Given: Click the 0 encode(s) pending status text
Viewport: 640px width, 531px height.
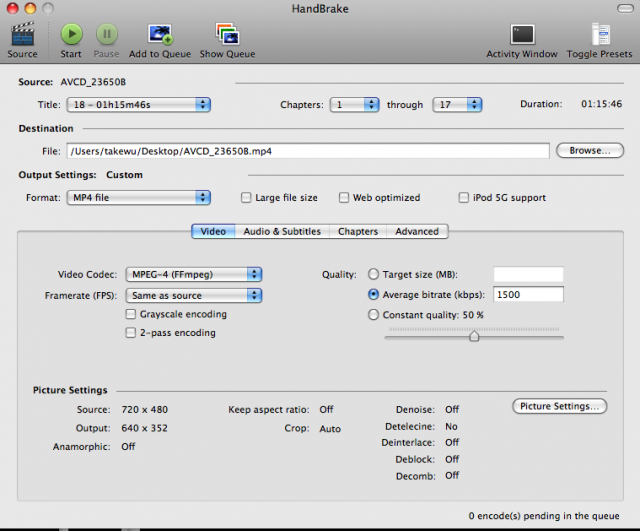Looking at the screenshot, I should pyautogui.click(x=544, y=516).
